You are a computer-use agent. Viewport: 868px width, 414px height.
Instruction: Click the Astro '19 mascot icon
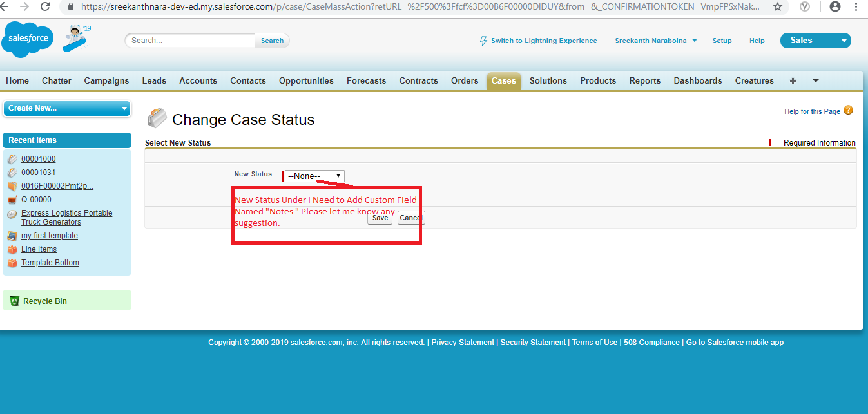(x=76, y=38)
